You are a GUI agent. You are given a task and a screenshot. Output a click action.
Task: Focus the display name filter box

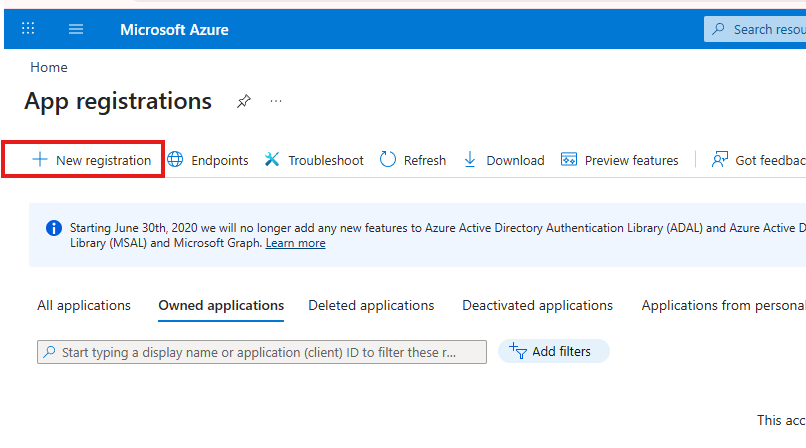tap(262, 352)
